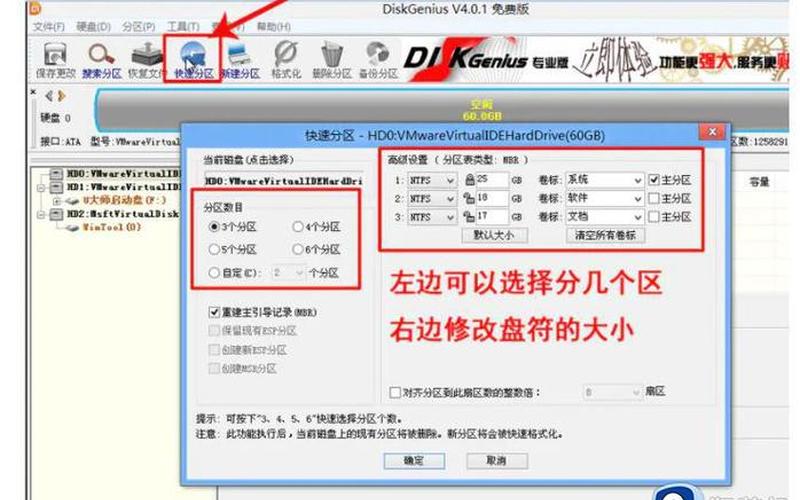Go to previous disk with left arrow
The image size is (800, 500).
49,96
